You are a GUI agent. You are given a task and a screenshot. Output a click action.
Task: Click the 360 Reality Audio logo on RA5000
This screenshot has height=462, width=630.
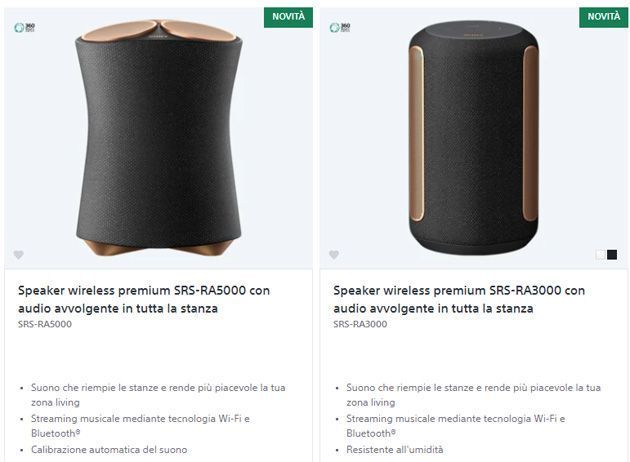(x=25, y=27)
